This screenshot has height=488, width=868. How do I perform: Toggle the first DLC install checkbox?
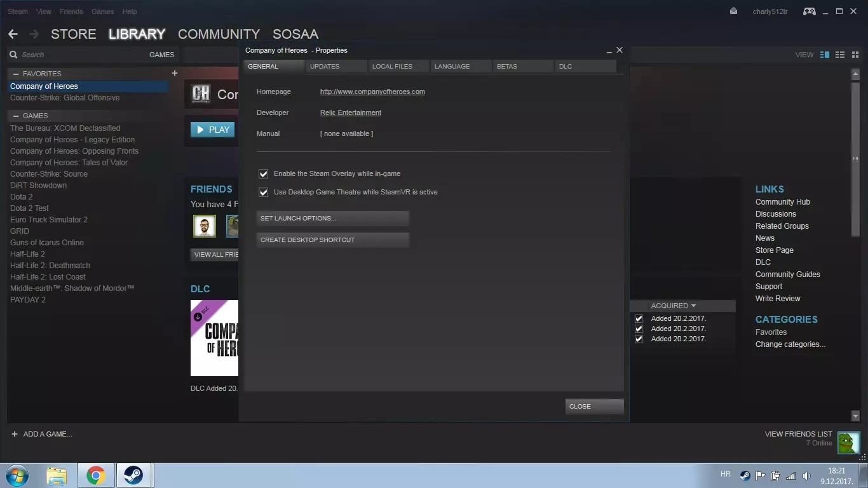[x=639, y=318]
